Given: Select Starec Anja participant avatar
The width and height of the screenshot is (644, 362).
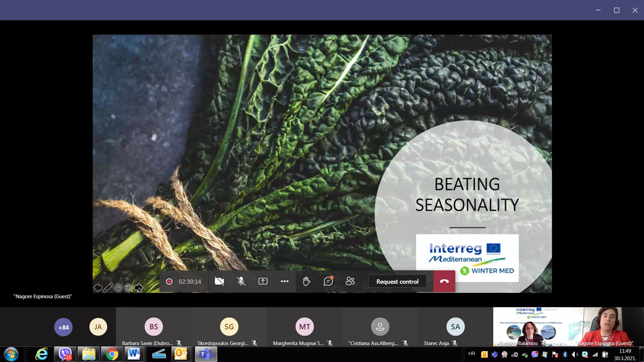Looking at the screenshot, I should (455, 327).
